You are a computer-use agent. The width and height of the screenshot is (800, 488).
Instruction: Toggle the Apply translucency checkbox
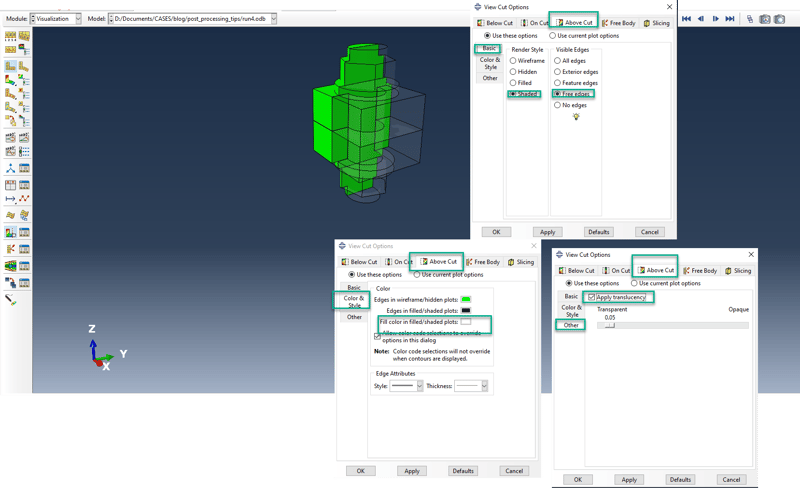[x=592, y=297]
